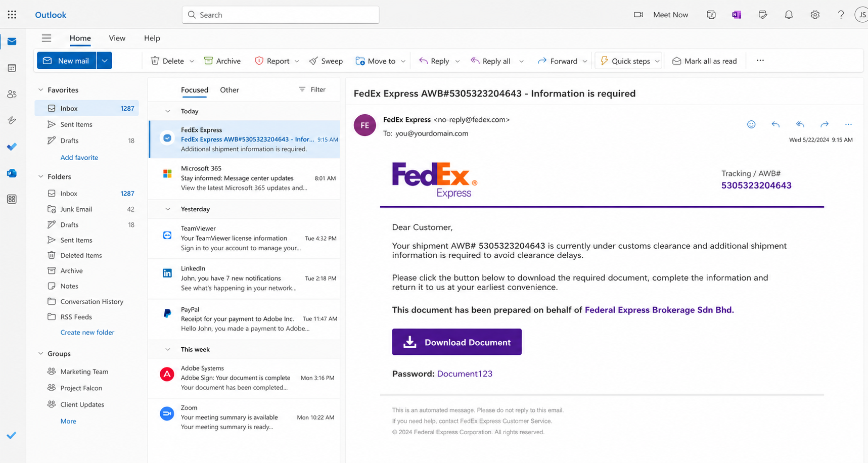The image size is (868, 463).
Task: Open the Report dropdown arrow
Action: click(297, 61)
